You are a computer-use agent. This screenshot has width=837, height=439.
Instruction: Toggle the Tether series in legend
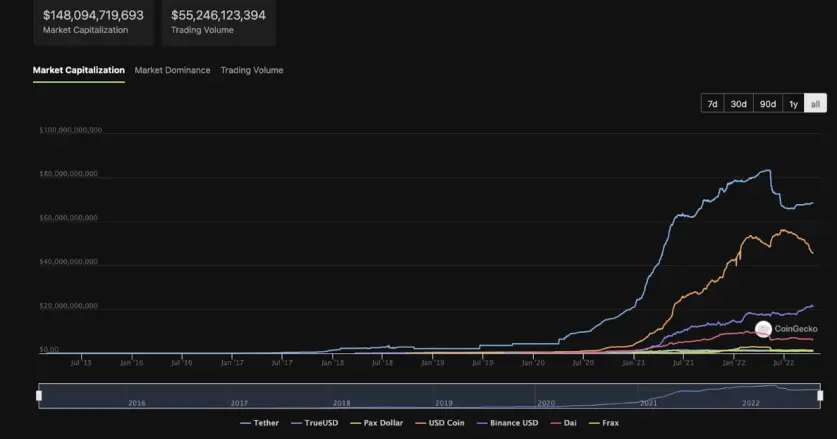[x=259, y=422]
